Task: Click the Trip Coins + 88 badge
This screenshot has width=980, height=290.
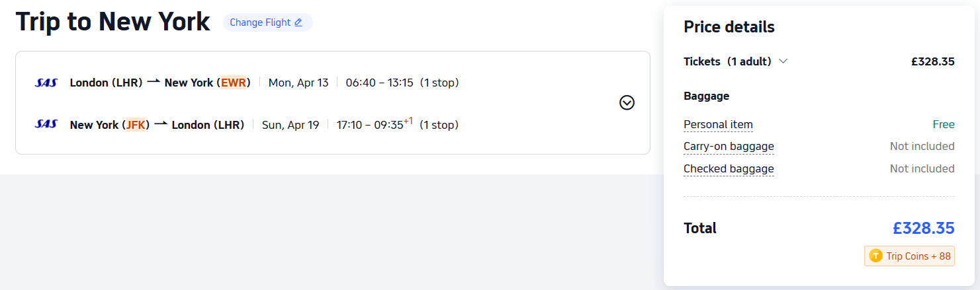Action: (x=909, y=256)
